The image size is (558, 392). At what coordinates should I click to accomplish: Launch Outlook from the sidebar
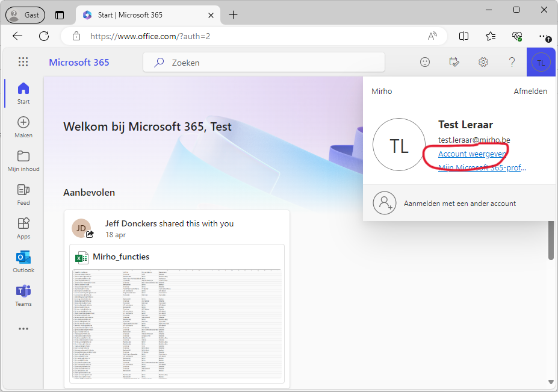click(x=23, y=262)
